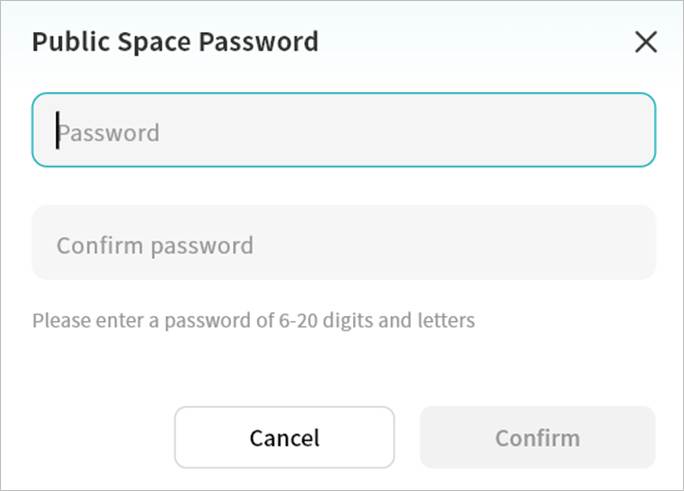The width and height of the screenshot is (684, 491).
Task: Dismiss dialog via the top-right X
Action: 646,42
